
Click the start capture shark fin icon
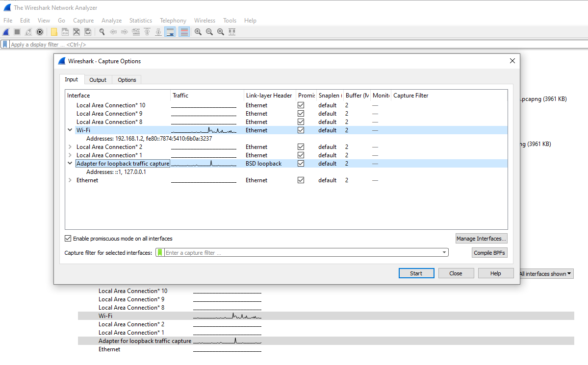pyautogui.click(x=6, y=32)
